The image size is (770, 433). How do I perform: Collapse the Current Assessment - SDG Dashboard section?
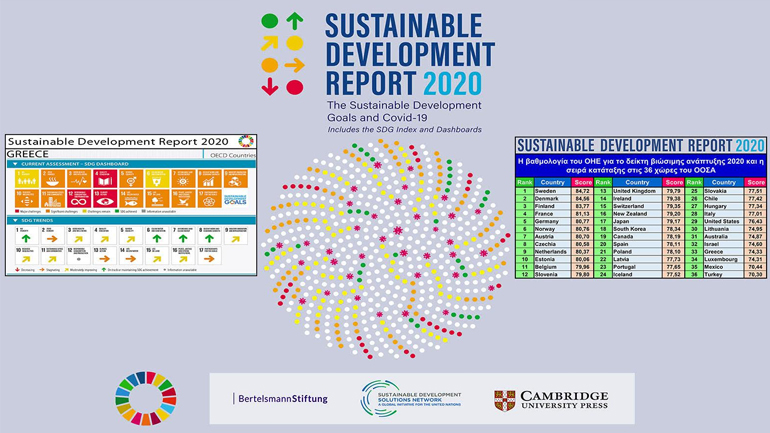[x=14, y=164]
